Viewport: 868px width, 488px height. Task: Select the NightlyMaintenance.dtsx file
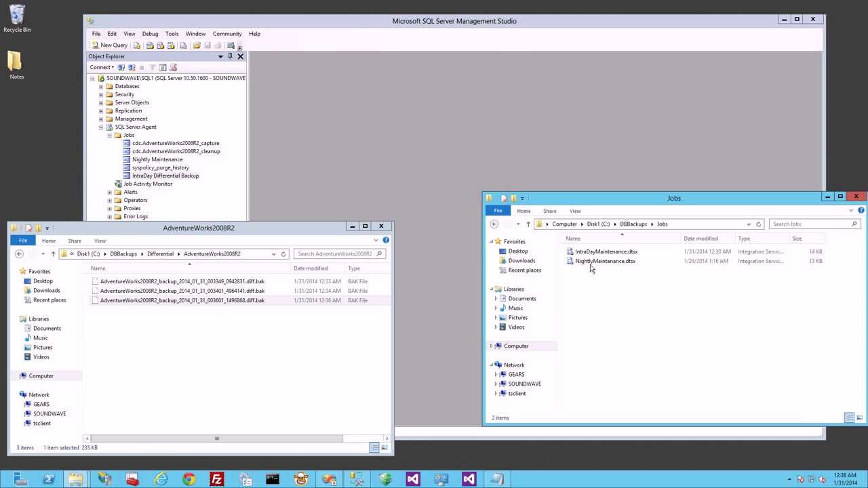coord(605,261)
